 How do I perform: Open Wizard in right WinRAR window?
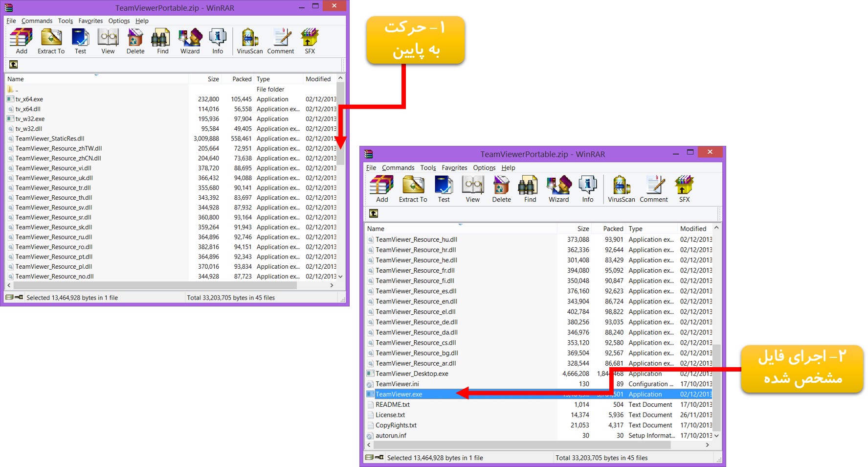558,189
